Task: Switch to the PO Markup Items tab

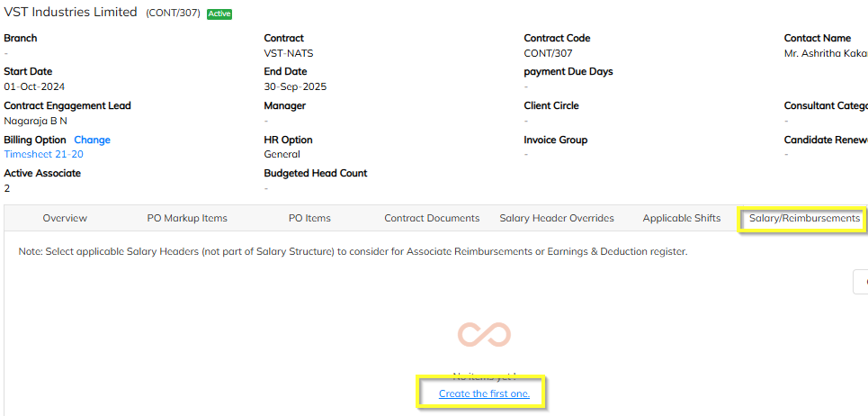Action: coord(187,218)
